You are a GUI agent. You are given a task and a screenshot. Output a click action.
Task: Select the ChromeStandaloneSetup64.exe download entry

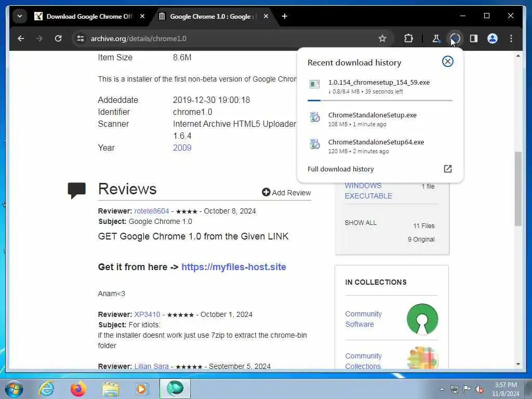point(380,146)
